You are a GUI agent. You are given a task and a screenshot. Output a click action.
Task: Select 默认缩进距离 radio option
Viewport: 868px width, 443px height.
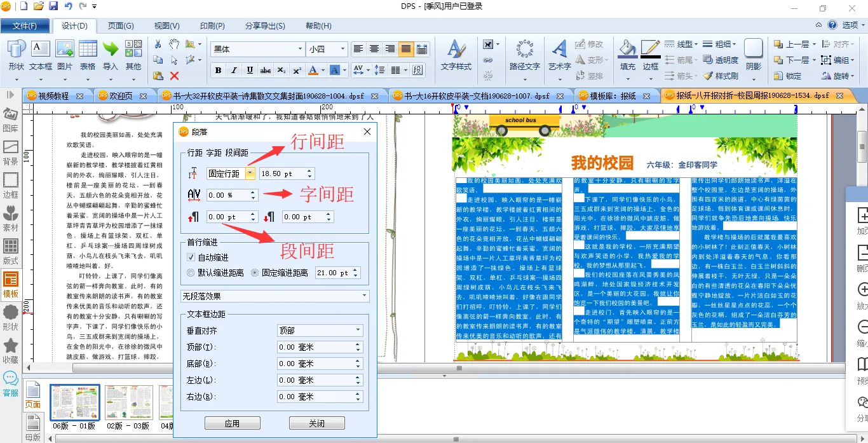pyautogui.click(x=191, y=273)
